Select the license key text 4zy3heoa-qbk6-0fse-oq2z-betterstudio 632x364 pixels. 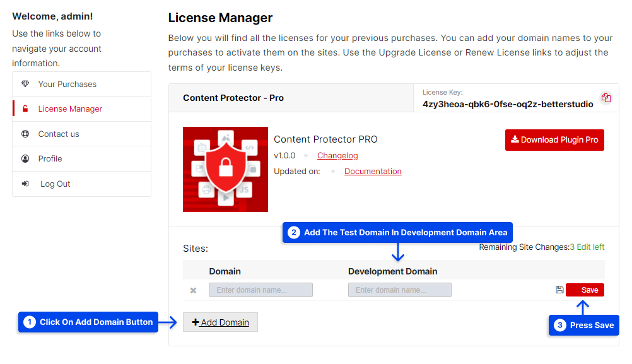508,104
